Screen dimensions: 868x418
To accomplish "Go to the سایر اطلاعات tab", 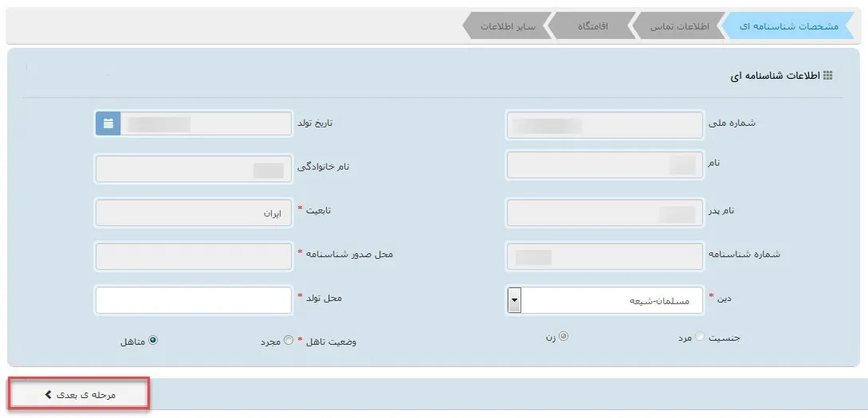I will (x=506, y=25).
